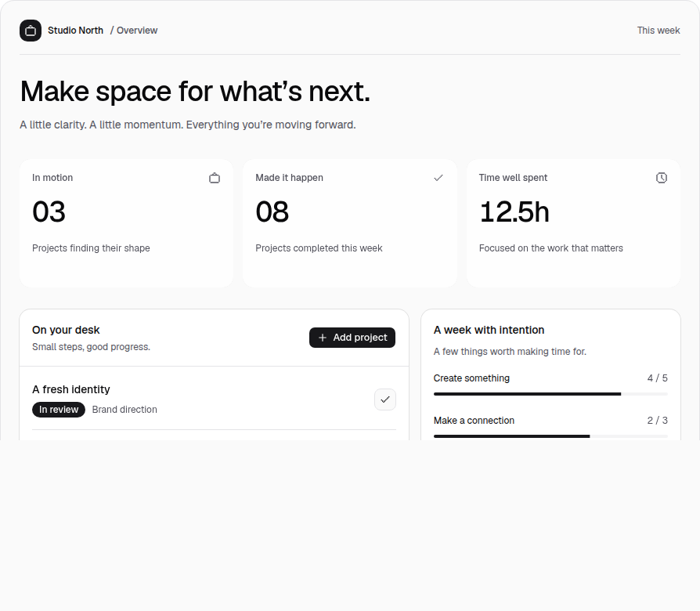Click the Add project button

[352, 338]
